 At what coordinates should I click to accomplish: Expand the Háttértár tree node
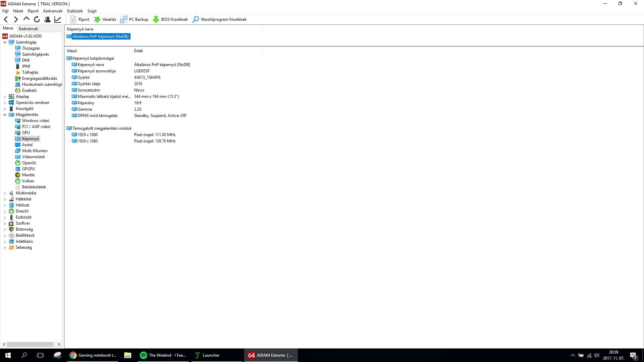(5, 199)
